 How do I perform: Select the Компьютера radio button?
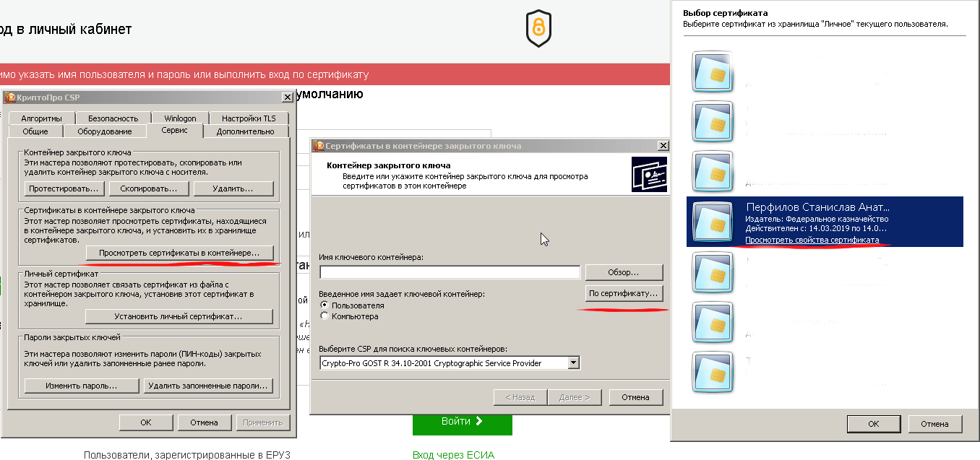point(324,316)
